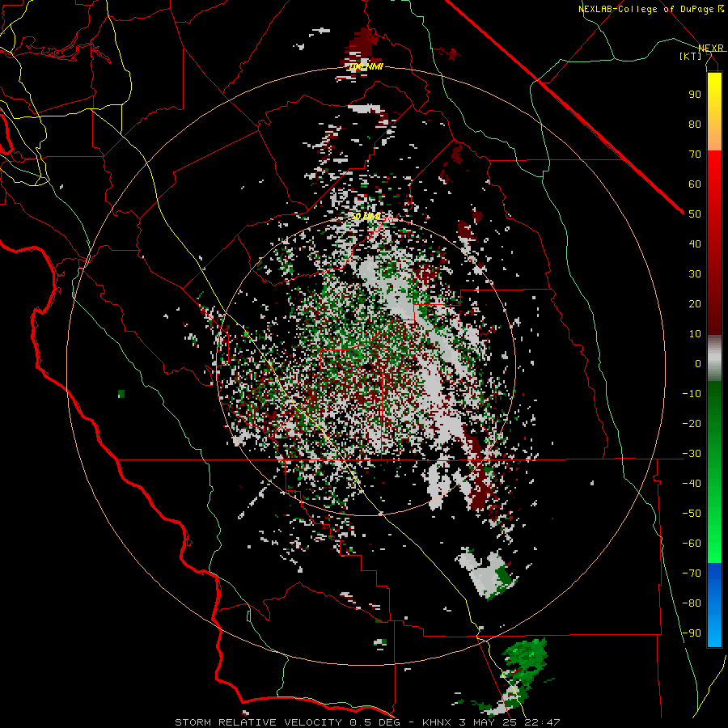Select the 80 value on the velocity scale
The height and width of the screenshot is (728, 728).
(695, 124)
